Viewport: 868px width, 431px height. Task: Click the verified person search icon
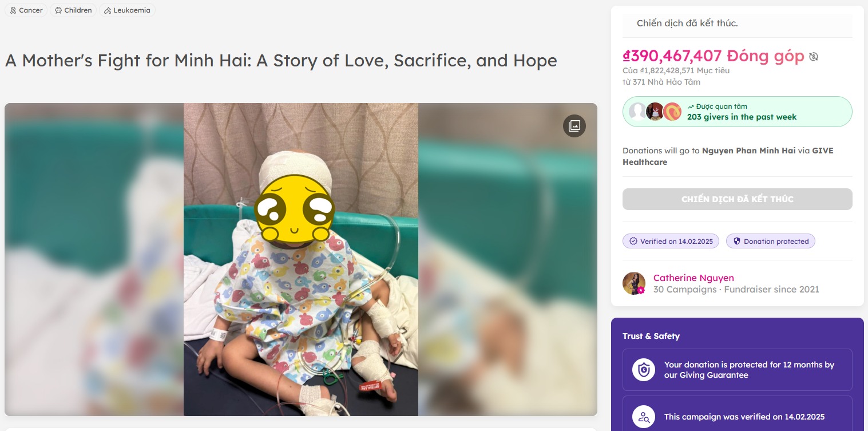tap(644, 417)
